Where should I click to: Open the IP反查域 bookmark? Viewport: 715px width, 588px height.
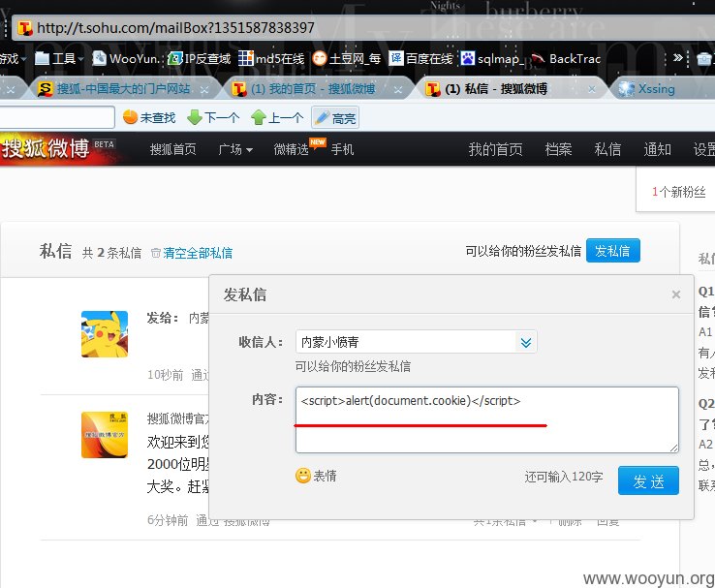[200, 58]
